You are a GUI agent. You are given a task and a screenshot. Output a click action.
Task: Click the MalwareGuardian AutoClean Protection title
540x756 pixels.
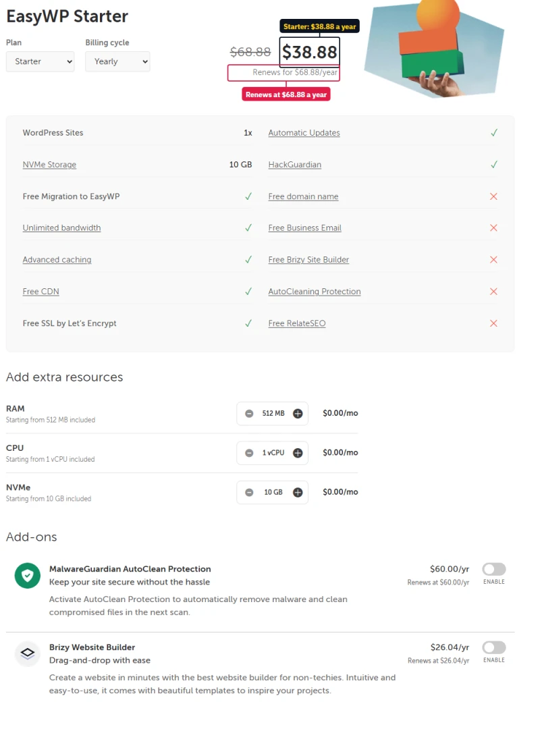(130, 570)
